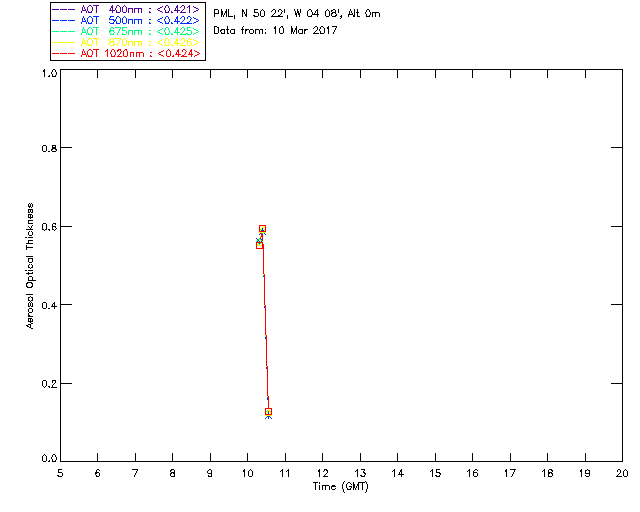The image size is (640, 512).
Task: Click the y-axis tick label 0.0
Action: point(49,459)
